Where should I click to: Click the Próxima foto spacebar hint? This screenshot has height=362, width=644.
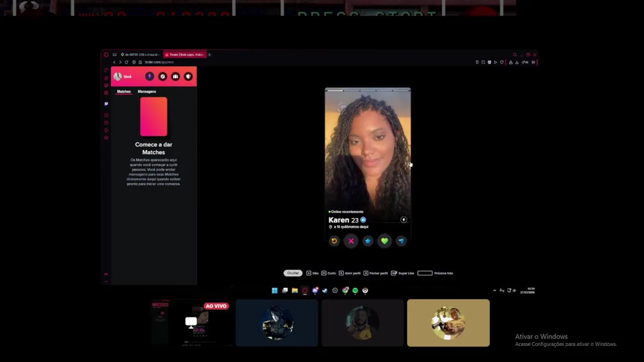[435, 273]
